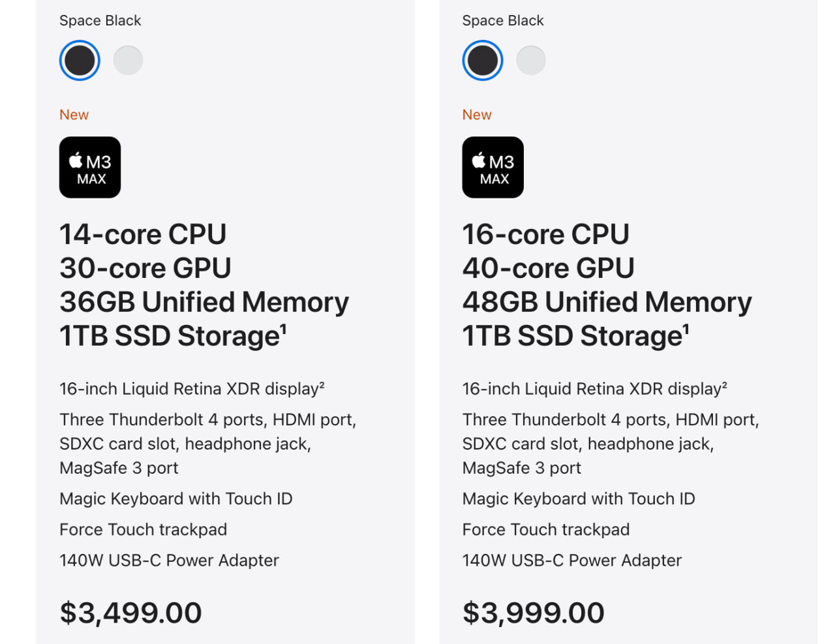Choose Silver color for the 16-core model
Viewport: 835px width, 644px height.
click(531, 61)
